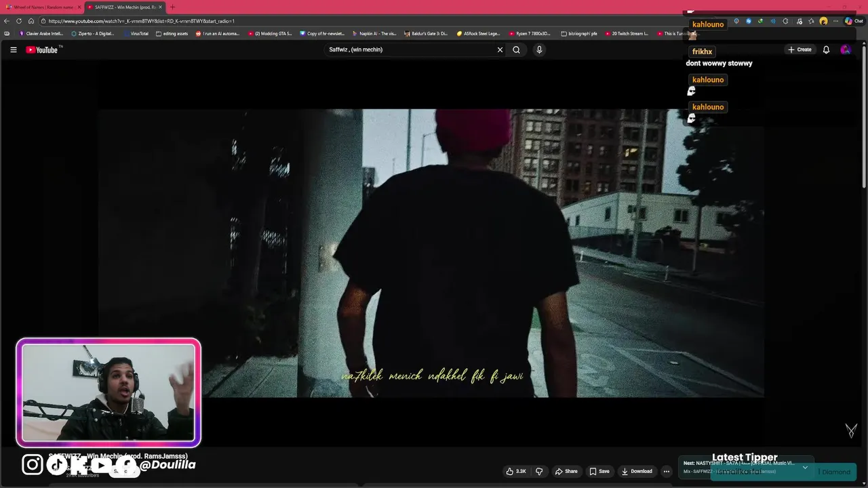The height and width of the screenshot is (488, 868).
Task: Close the Wheel of Names tab
Action: (x=79, y=7)
